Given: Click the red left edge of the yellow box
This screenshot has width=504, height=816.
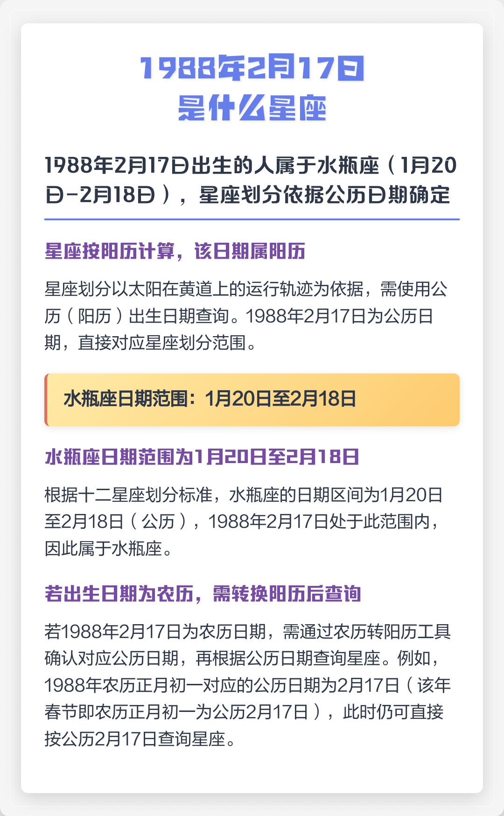Looking at the screenshot, I should click(x=46, y=400).
